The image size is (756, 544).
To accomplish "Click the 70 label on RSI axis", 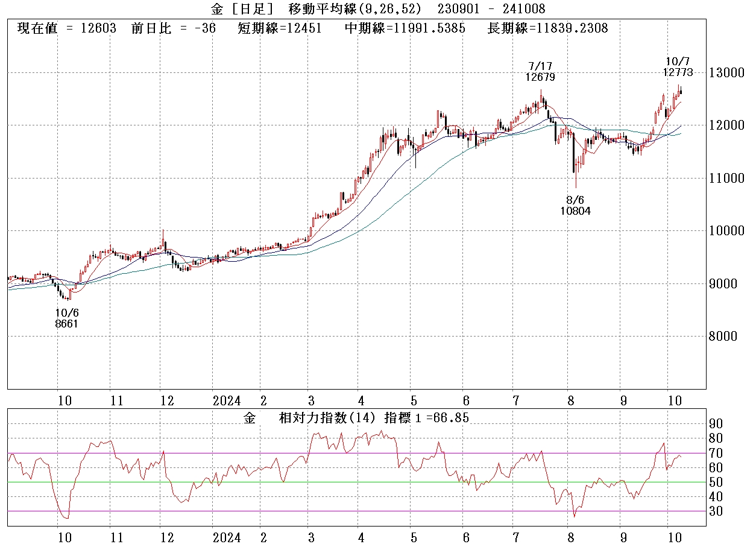I will click(x=716, y=453).
